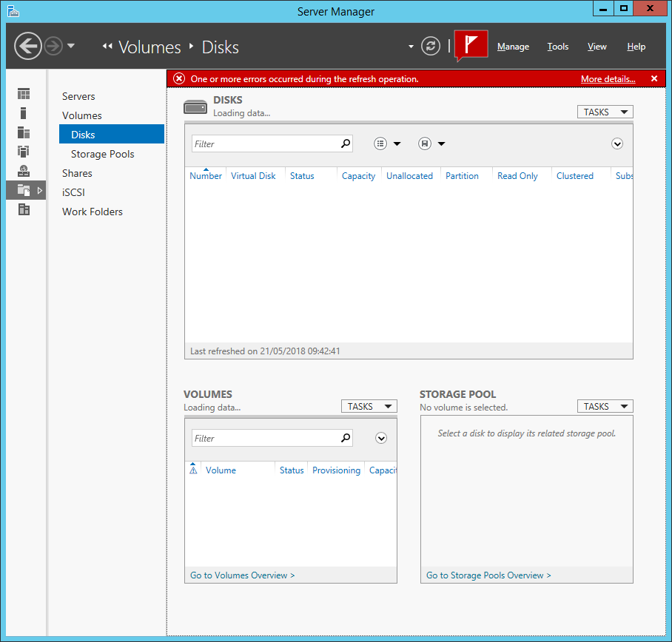Sort Disks by Status column
Viewport: 672px width, 642px height.
tap(302, 175)
